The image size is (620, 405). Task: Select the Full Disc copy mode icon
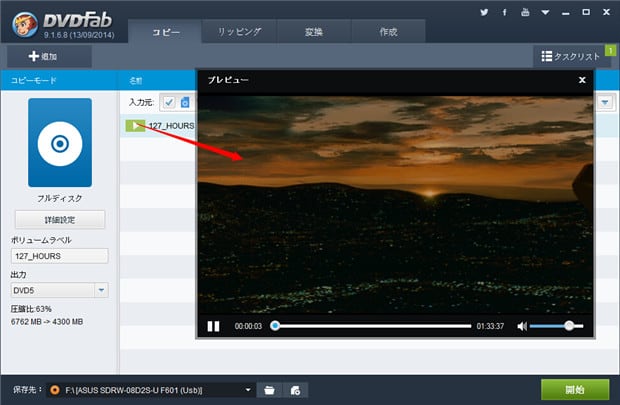tap(59, 143)
